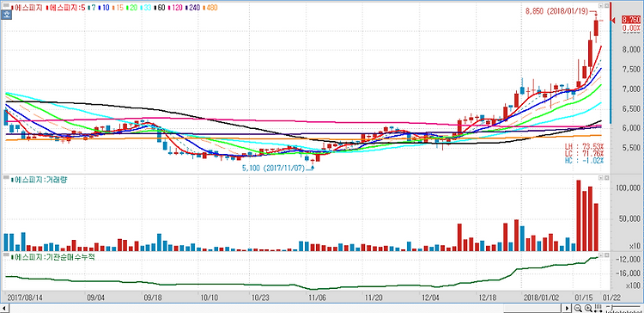Select the 에스피지:5 moving average legend

click(66, 8)
